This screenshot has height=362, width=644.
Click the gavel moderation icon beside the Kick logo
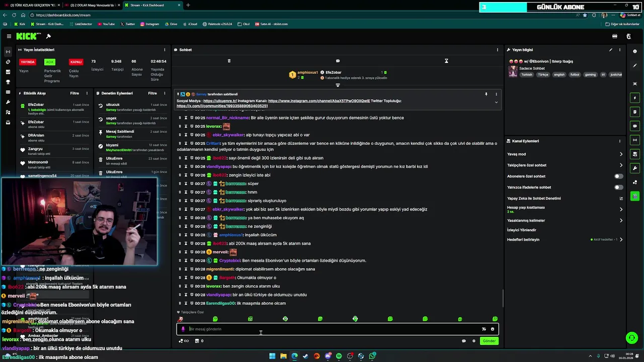click(48, 36)
